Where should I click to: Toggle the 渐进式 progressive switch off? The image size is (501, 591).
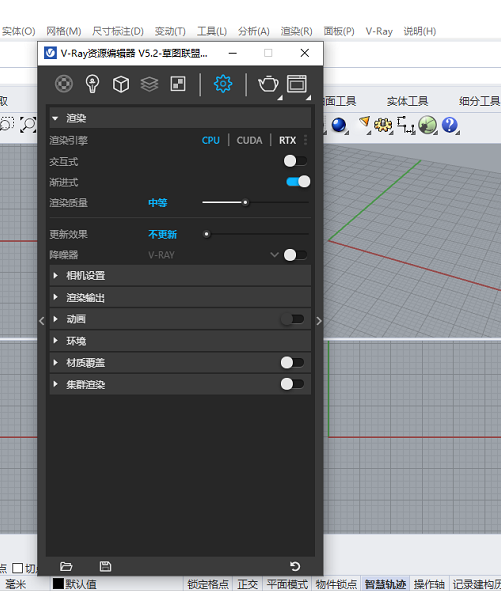coord(298,182)
